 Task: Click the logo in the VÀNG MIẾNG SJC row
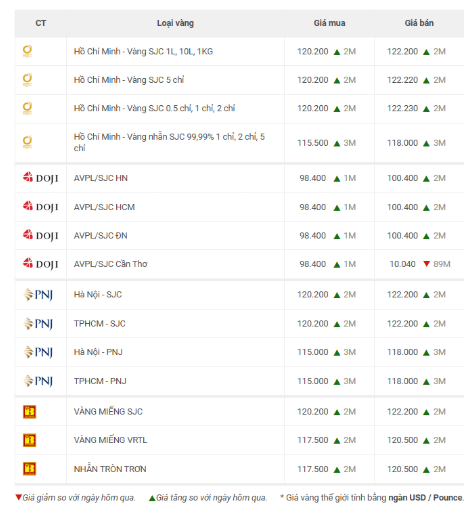(x=29, y=412)
